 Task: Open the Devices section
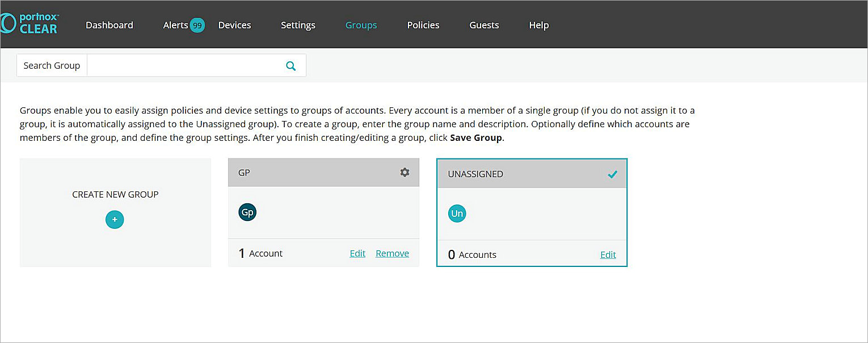coord(234,25)
